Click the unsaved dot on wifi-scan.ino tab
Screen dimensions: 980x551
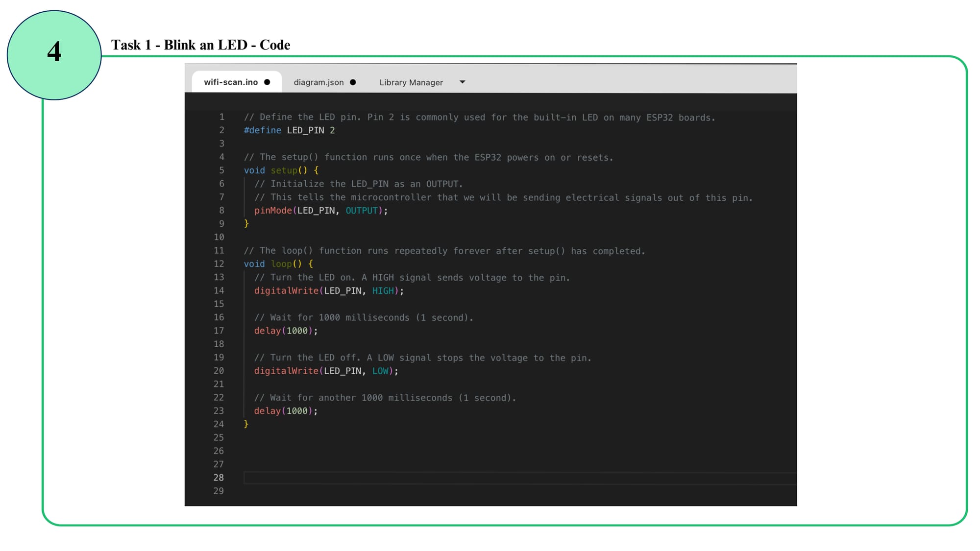[267, 82]
